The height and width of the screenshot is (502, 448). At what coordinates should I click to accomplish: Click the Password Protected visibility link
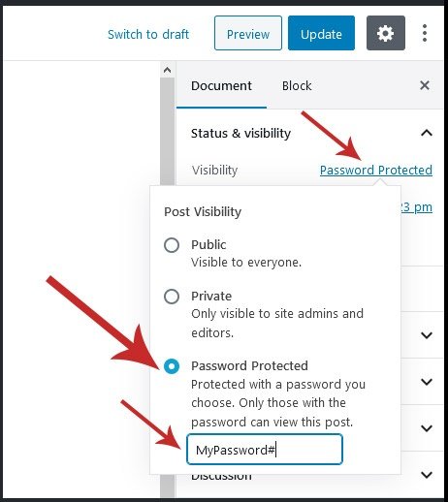click(376, 170)
